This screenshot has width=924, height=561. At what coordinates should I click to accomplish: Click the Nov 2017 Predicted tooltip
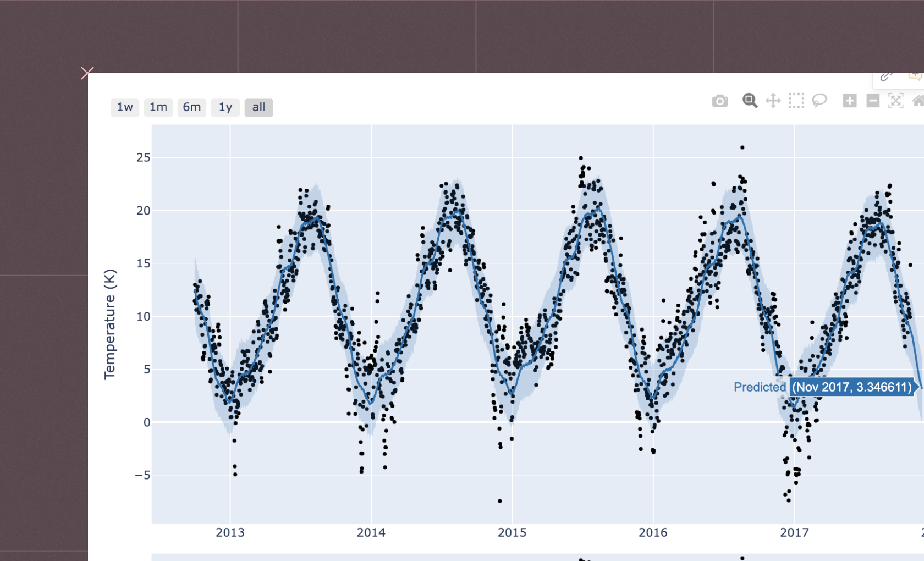point(853,387)
